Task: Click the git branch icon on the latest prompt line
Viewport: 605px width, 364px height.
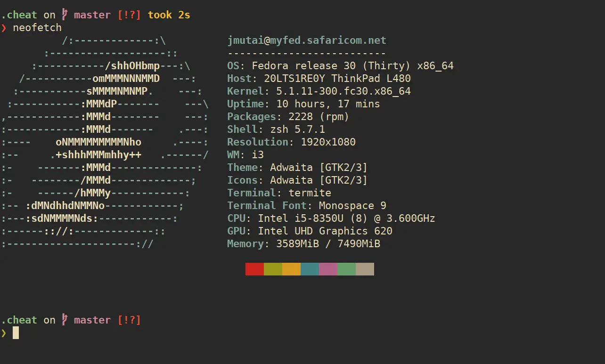Action: click(65, 320)
